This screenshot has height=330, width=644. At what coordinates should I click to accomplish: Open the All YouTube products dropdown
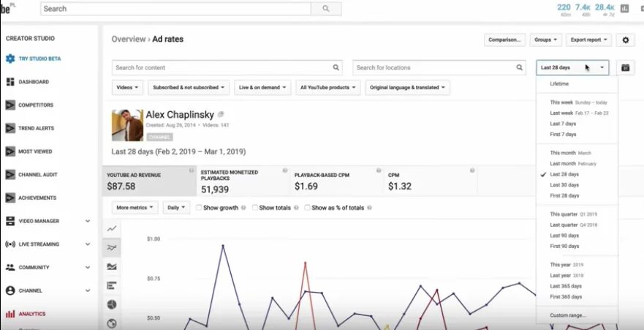point(327,88)
